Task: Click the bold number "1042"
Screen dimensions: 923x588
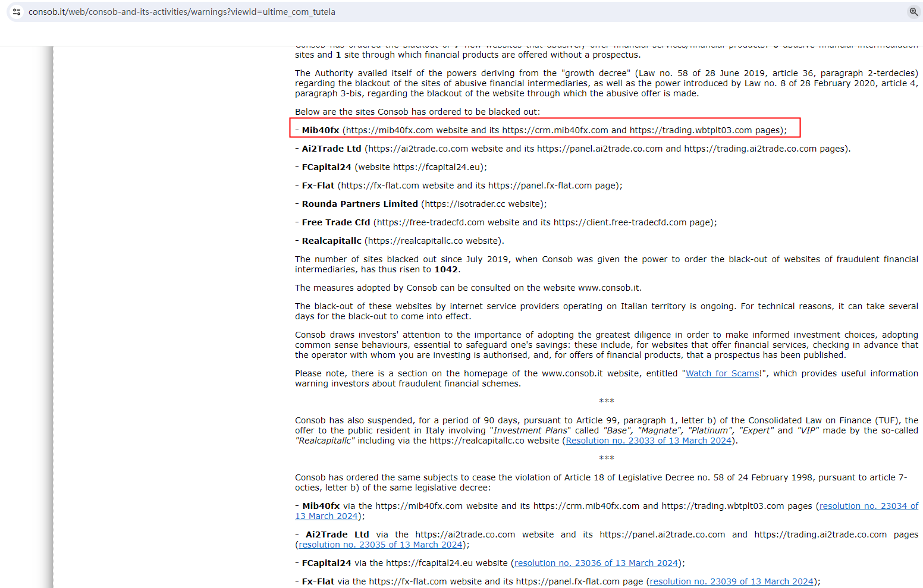Action: pyautogui.click(x=446, y=269)
